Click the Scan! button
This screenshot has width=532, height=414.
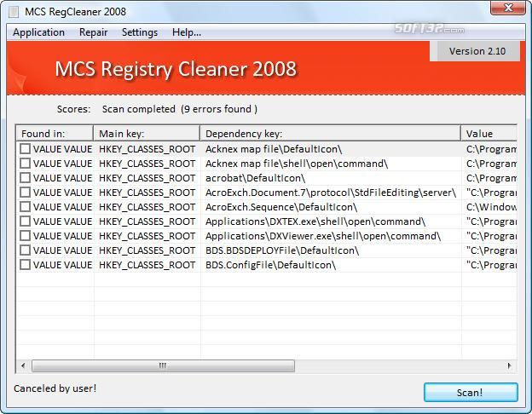tap(471, 393)
